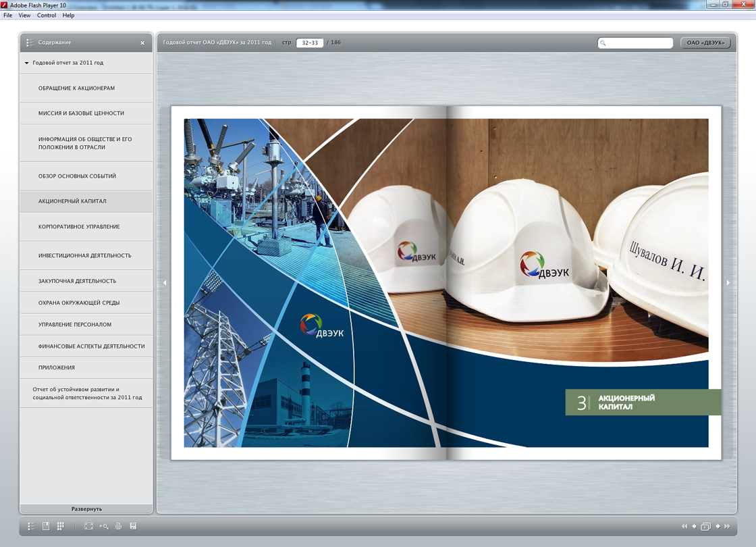Open the УПРАВЛЕНИЕ ПЕРСОНАЛОМ chapter
The height and width of the screenshot is (547, 756).
[x=86, y=325]
